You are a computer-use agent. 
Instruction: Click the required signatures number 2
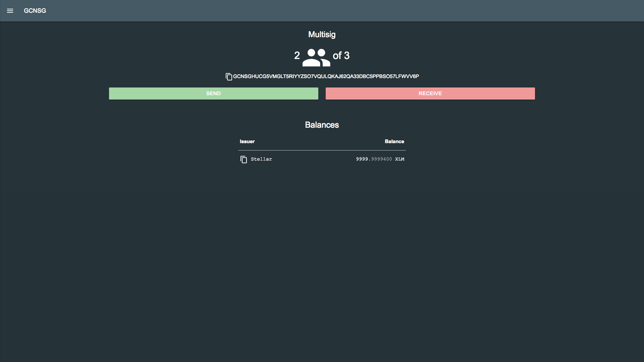[x=297, y=56]
